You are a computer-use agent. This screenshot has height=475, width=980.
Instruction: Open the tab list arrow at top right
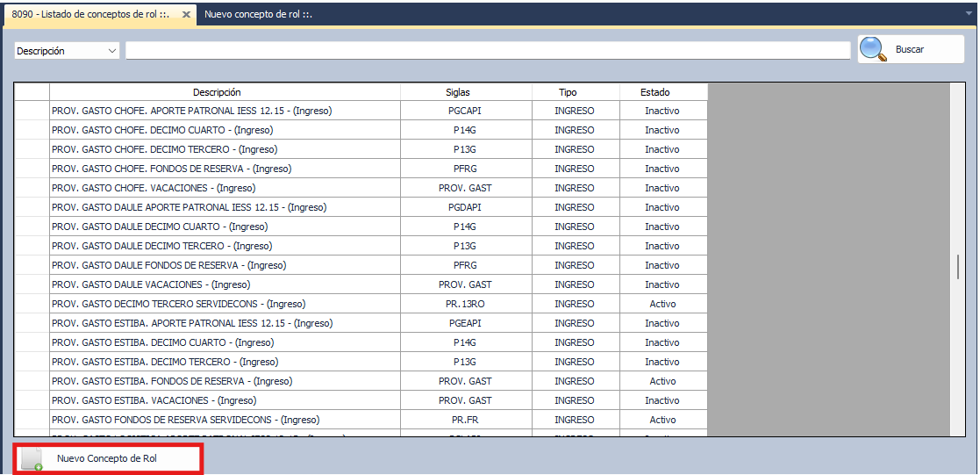pos(969,15)
